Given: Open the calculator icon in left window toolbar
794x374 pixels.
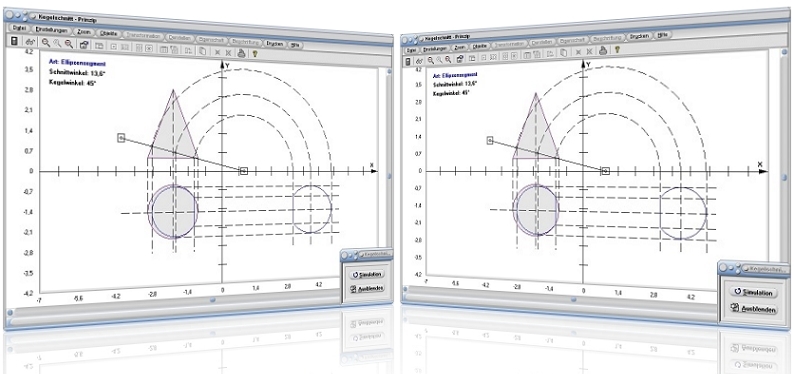Looking at the screenshot, I should point(15,41).
